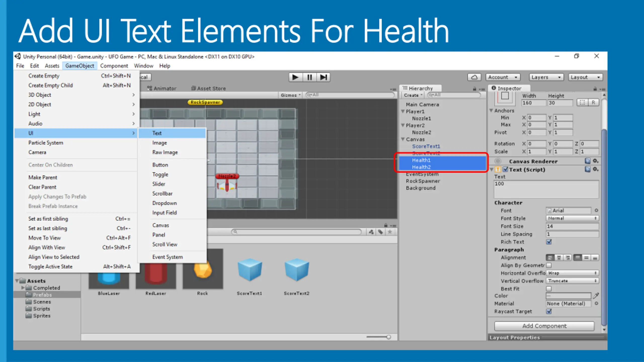Switch to the Asset Store tab
Screen dimensions: 644x362
pos(208,88)
